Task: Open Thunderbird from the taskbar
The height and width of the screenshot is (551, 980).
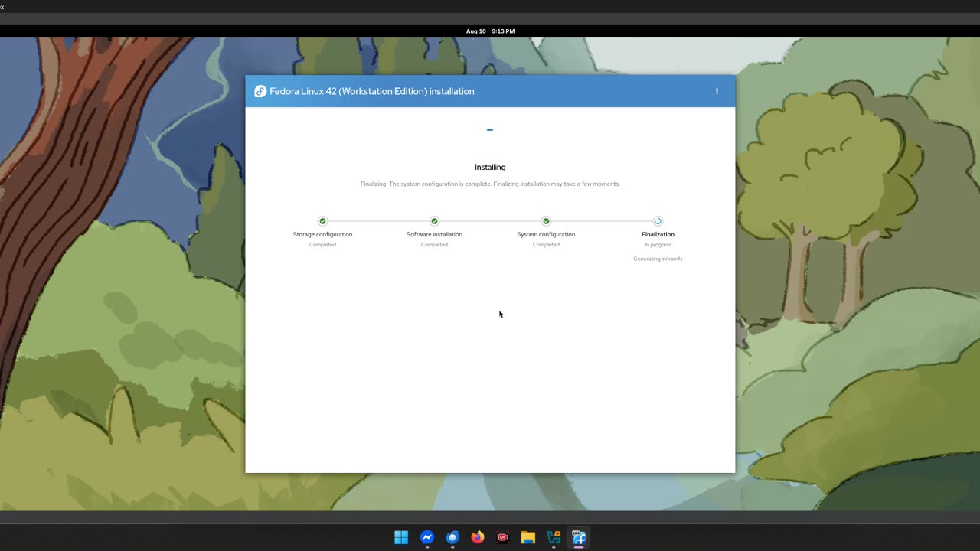Action: click(x=452, y=537)
